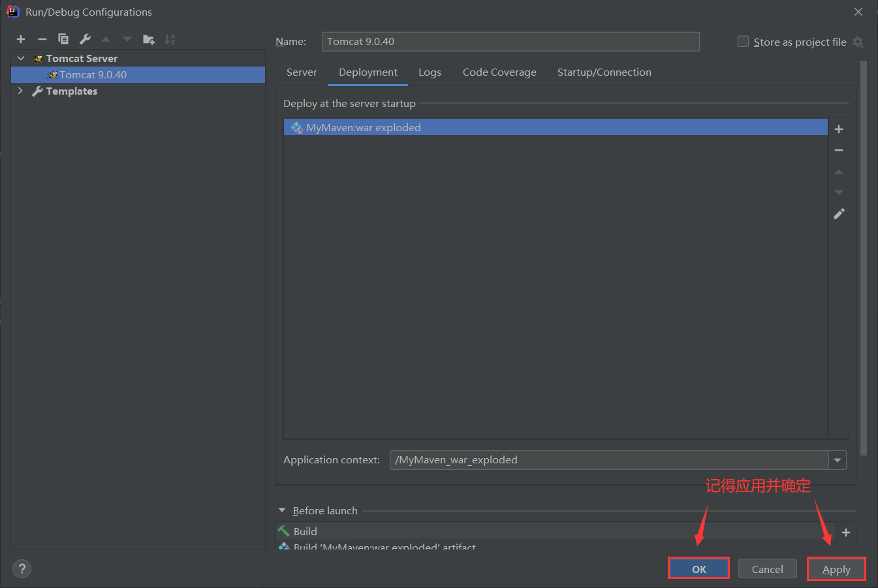Move configuration up in the list toolbar
Viewport: 878px width, 588px height.
[x=106, y=39]
